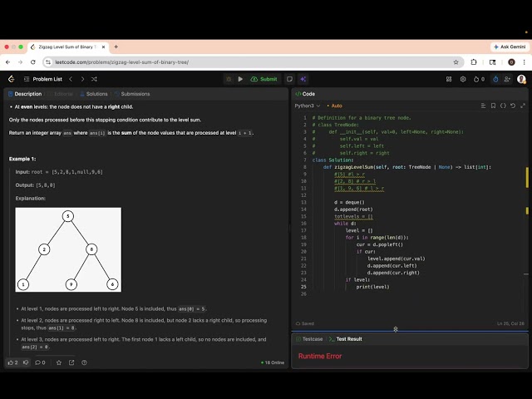The image size is (532, 399).
Task: Pick a random problem with shuffle icon
Action: [94, 79]
